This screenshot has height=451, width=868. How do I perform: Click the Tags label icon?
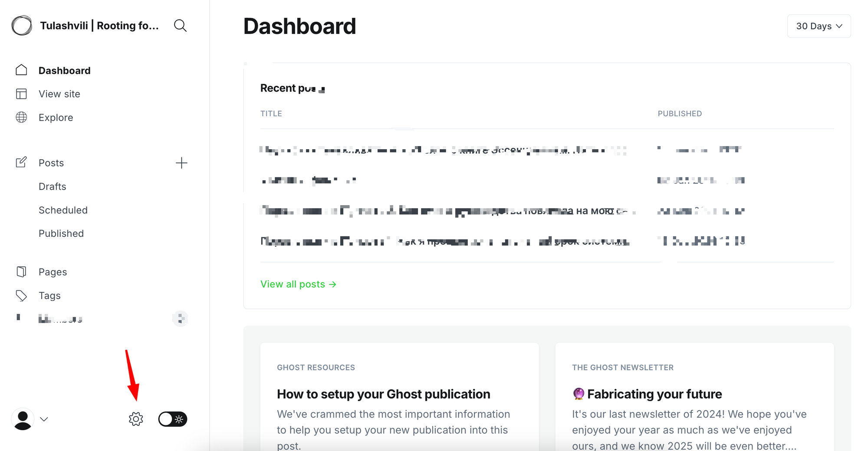[x=21, y=296]
